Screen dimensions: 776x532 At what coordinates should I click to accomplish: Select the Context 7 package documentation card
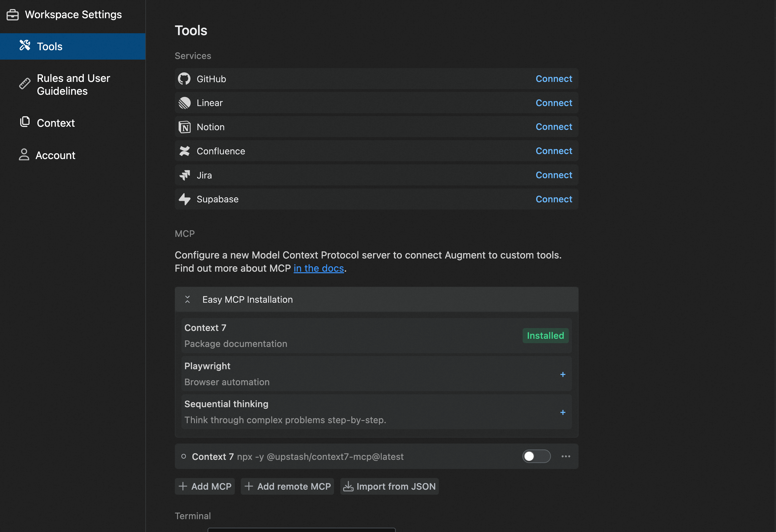[x=377, y=336]
